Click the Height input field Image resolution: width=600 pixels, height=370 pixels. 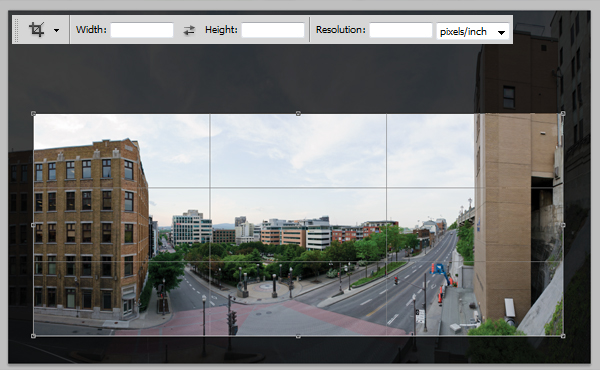(x=273, y=30)
